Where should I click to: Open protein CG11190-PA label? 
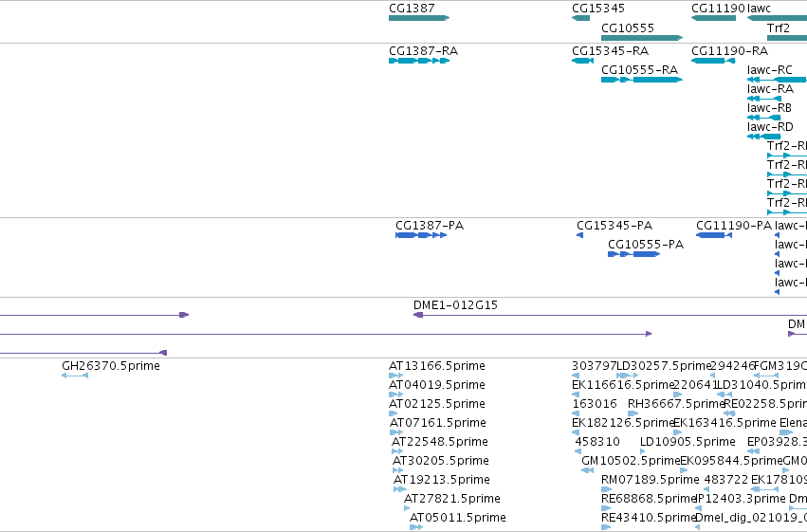tap(733, 226)
